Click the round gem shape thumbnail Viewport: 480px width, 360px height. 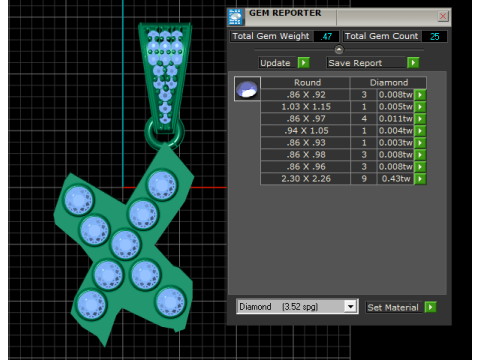(247, 89)
